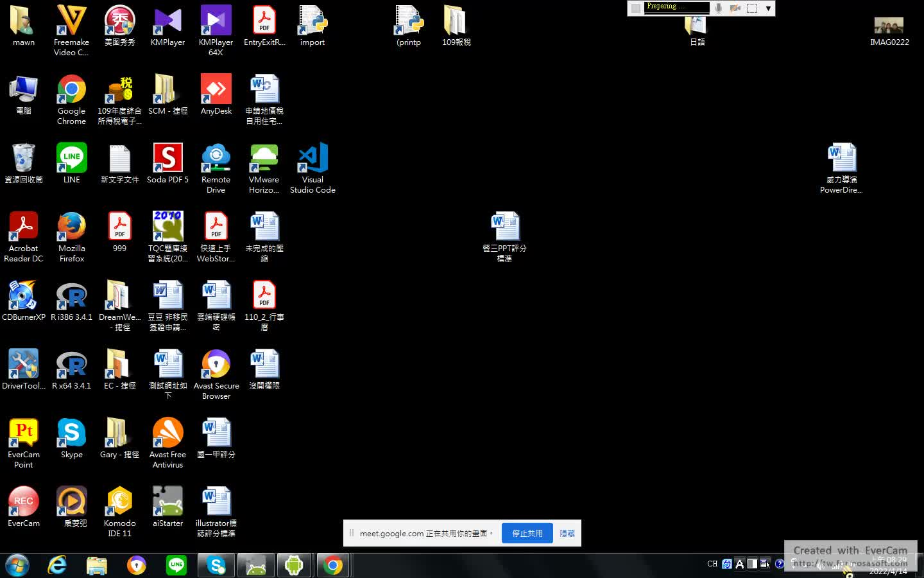Expand the recorder toolbar dropdown arrow
The width and height of the screenshot is (924, 578).
click(768, 8)
